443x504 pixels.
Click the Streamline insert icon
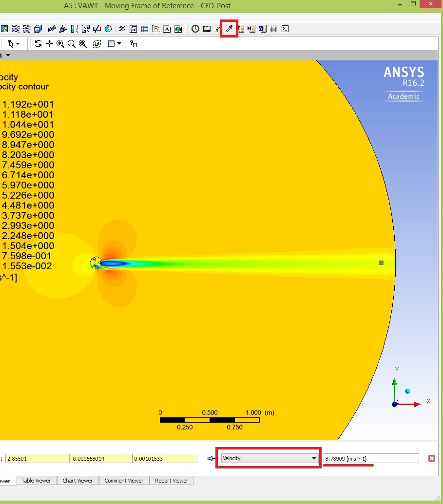click(x=16, y=29)
